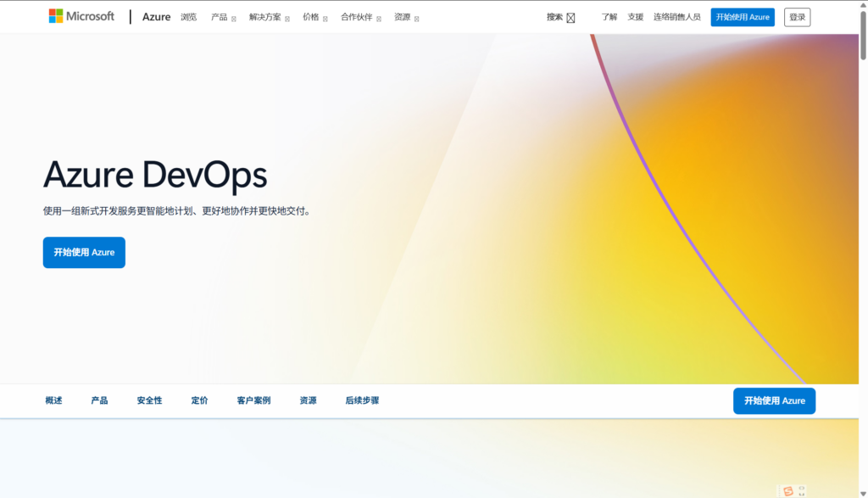
Task: Click the scrollbar down arrow
Action: point(863,494)
